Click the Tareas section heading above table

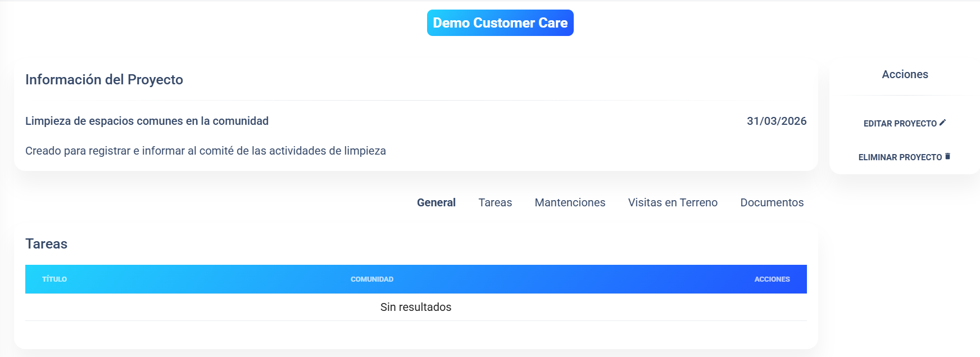click(x=46, y=244)
